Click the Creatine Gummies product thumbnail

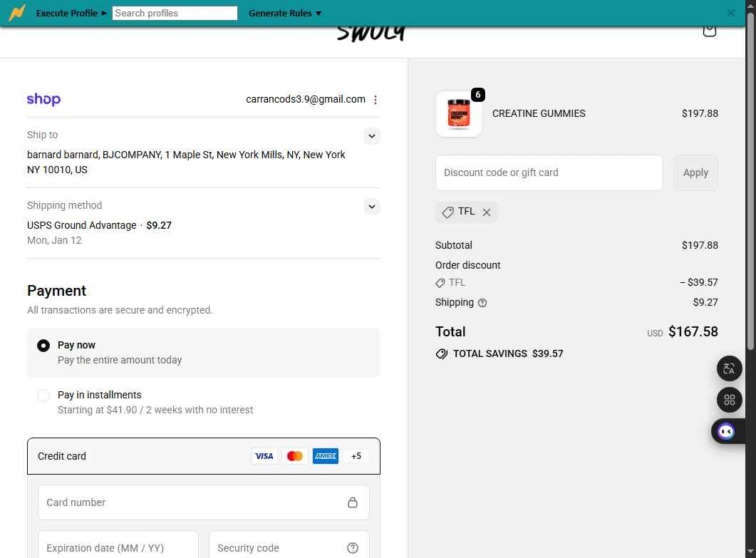(459, 114)
